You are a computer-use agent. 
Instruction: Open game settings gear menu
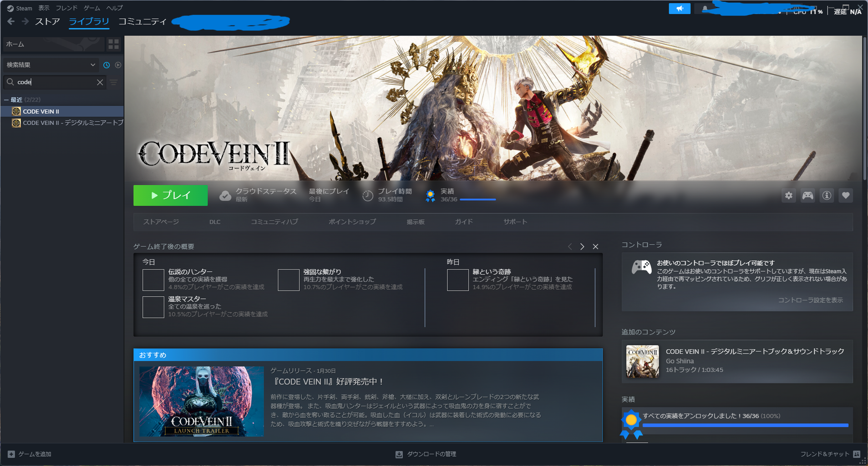click(x=789, y=196)
